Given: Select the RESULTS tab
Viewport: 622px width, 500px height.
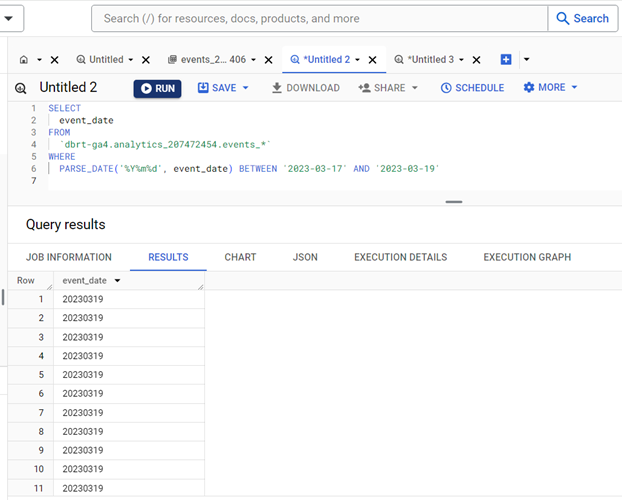Looking at the screenshot, I should (168, 257).
